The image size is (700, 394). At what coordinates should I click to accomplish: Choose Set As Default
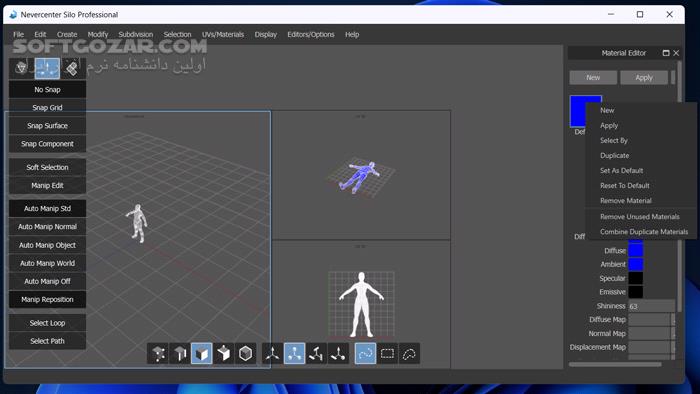pyautogui.click(x=641, y=170)
